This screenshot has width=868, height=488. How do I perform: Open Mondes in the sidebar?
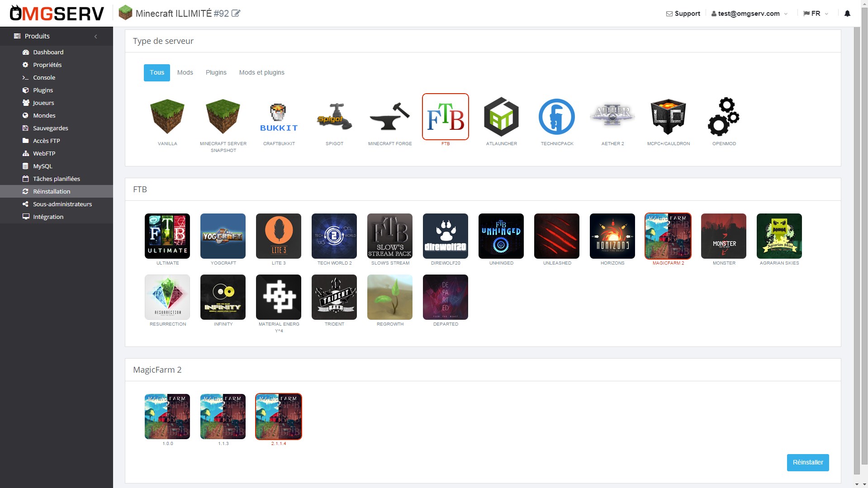coord(57,115)
